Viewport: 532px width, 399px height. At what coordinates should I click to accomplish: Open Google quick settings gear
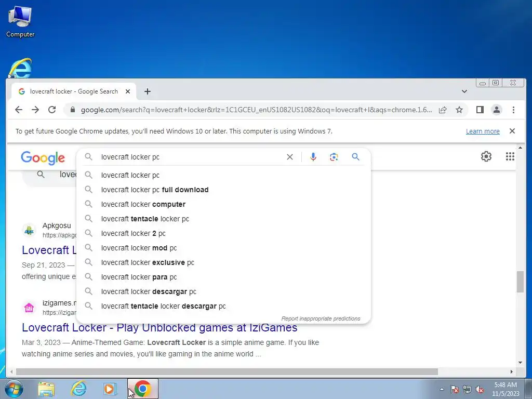coord(486,156)
